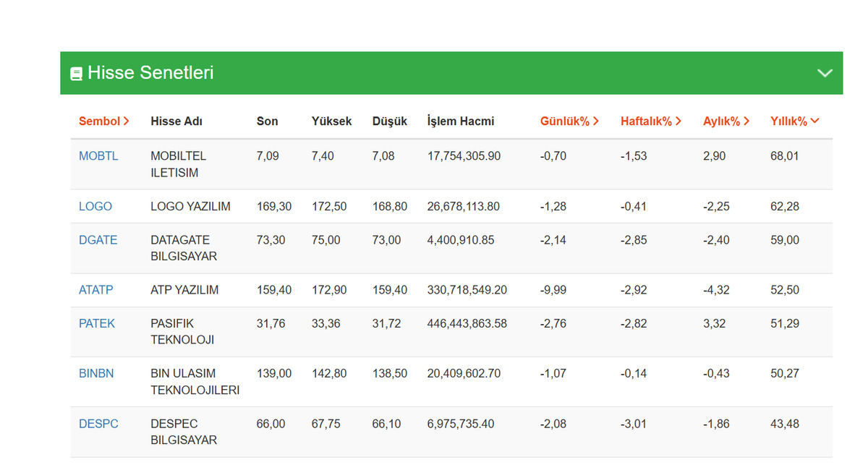Click ATATP daily change -9,99
Viewport: 868px width, 465px height.
click(x=553, y=290)
